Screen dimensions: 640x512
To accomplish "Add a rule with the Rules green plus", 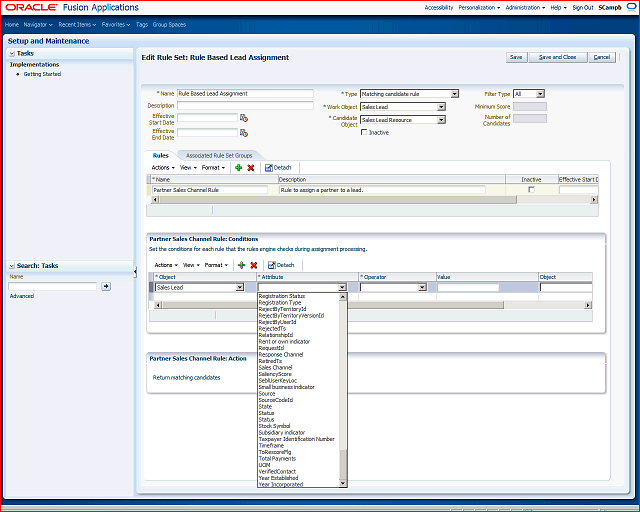I will point(239,168).
